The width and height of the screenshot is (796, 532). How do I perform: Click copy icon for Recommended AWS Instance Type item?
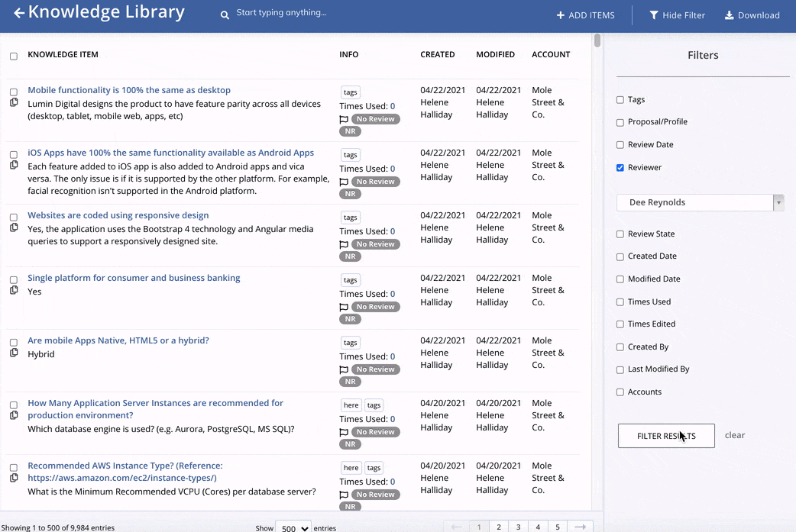point(15,478)
